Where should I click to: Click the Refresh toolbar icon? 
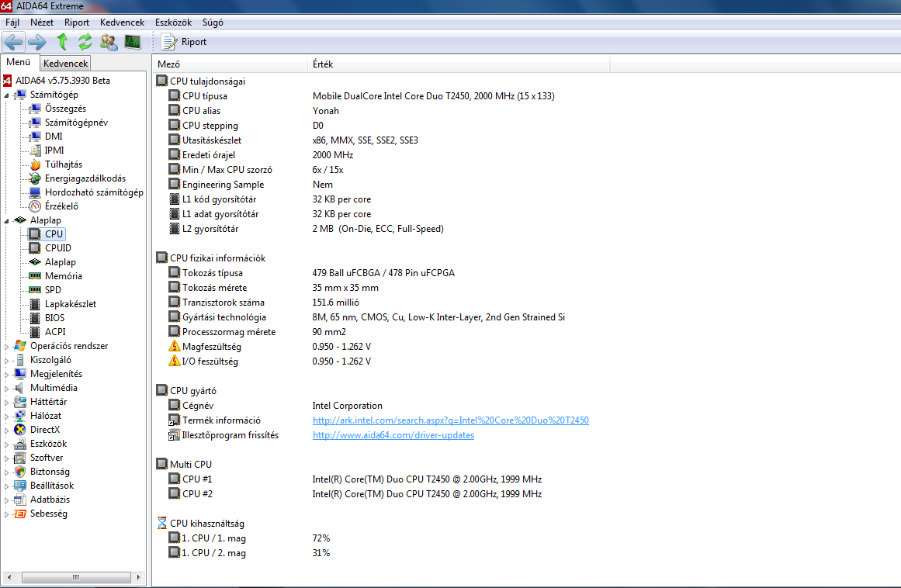[x=85, y=42]
